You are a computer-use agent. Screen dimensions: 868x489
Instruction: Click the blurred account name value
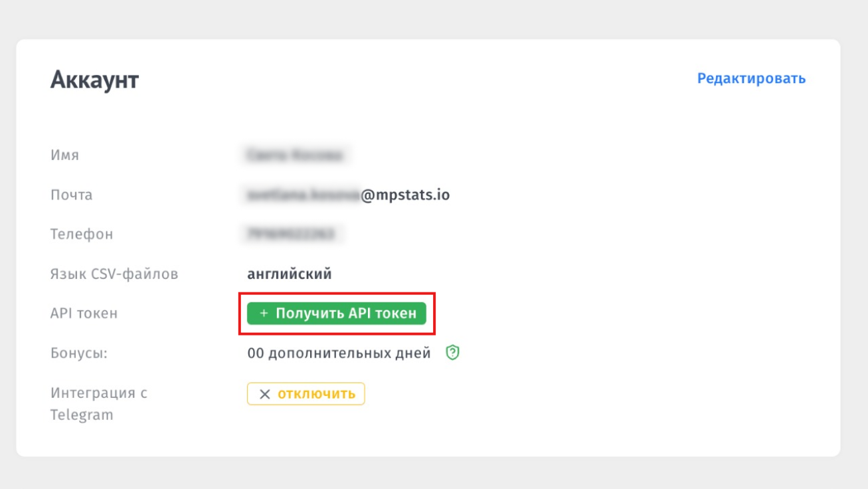pyautogui.click(x=295, y=155)
